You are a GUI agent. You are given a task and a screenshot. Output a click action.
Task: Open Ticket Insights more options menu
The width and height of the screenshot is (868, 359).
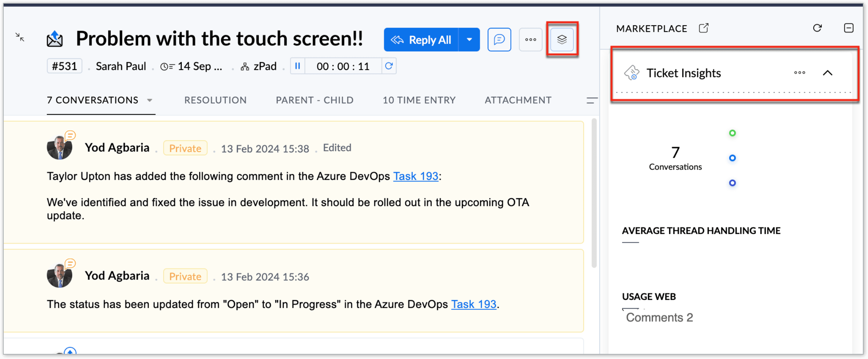pos(799,73)
